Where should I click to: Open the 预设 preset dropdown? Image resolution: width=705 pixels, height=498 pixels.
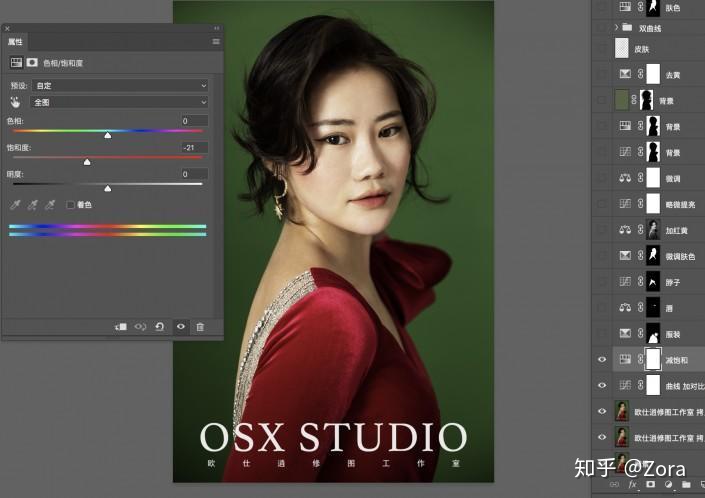[120, 85]
